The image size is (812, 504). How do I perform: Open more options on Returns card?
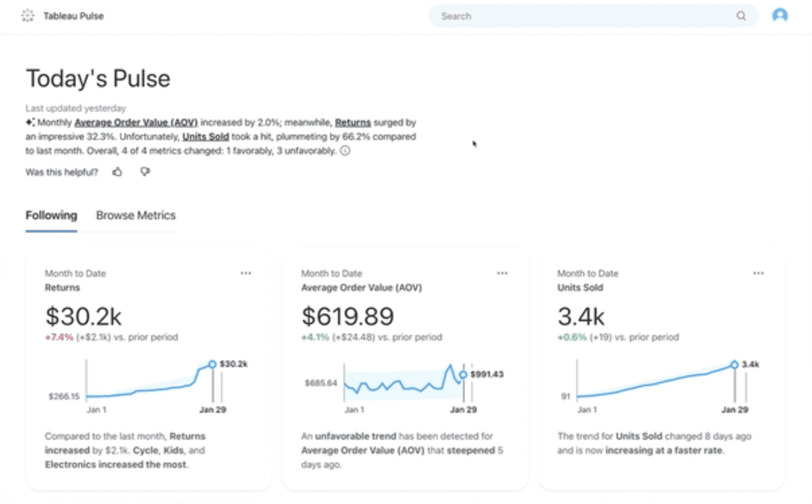pyautogui.click(x=246, y=273)
